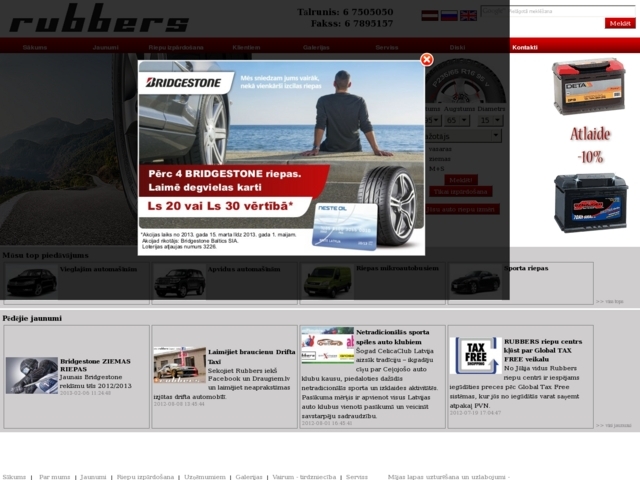
Task: Click the footer Serviss link
Action: (357, 477)
